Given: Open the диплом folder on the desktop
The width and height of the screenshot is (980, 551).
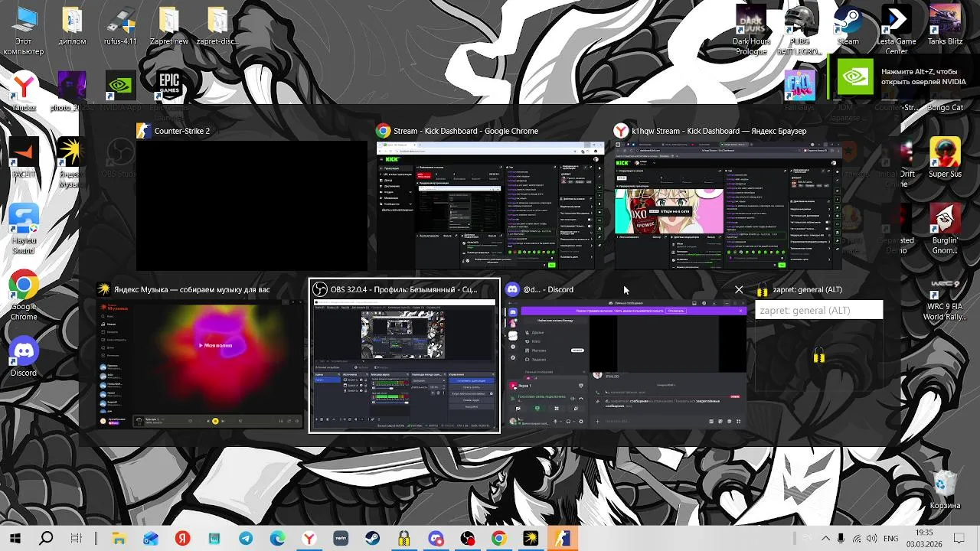Looking at the screenshot, I should 72,27.
